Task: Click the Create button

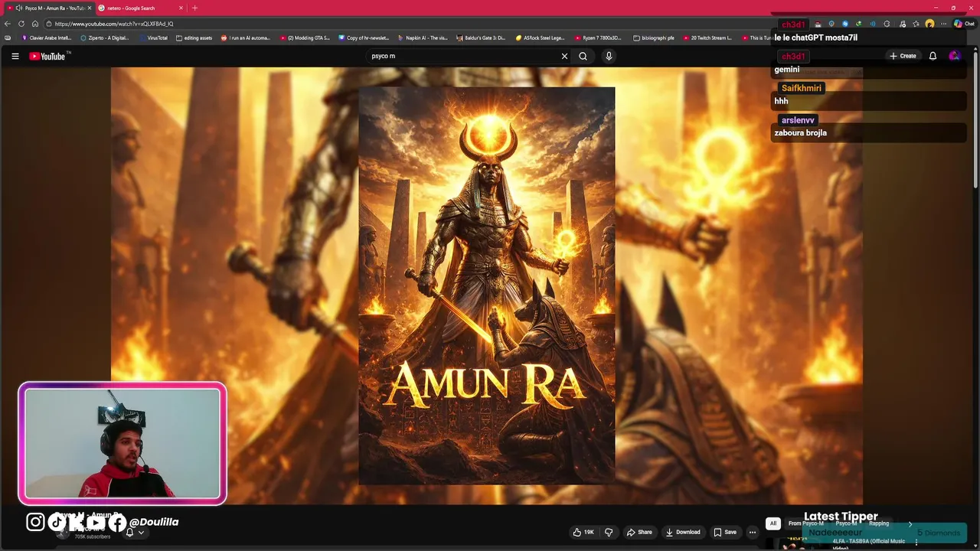Action: coord(903,56)
